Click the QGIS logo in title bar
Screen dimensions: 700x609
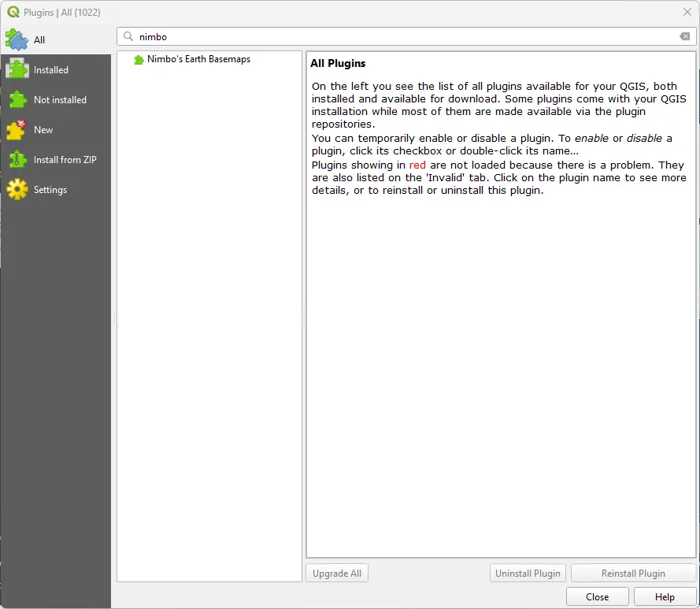[x=13, y=12]
